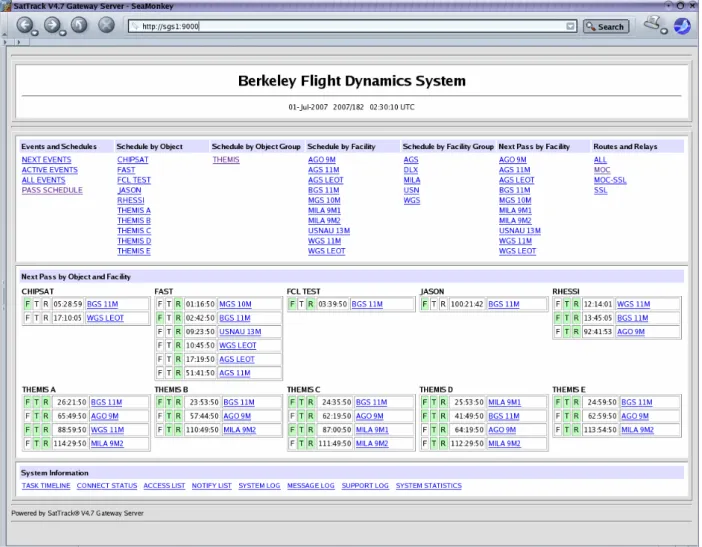Click the Search button

coord(606,26)
